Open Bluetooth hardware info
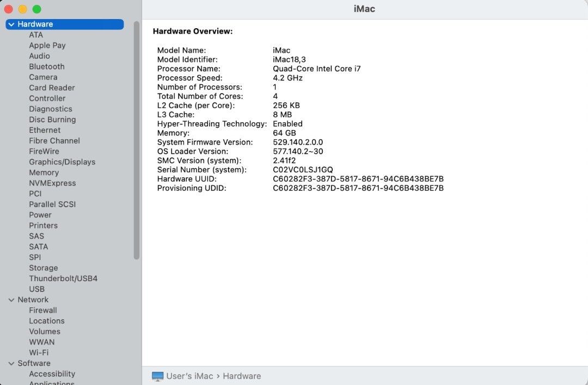This screenshot has height=385, width=588. tap(47, 67)
